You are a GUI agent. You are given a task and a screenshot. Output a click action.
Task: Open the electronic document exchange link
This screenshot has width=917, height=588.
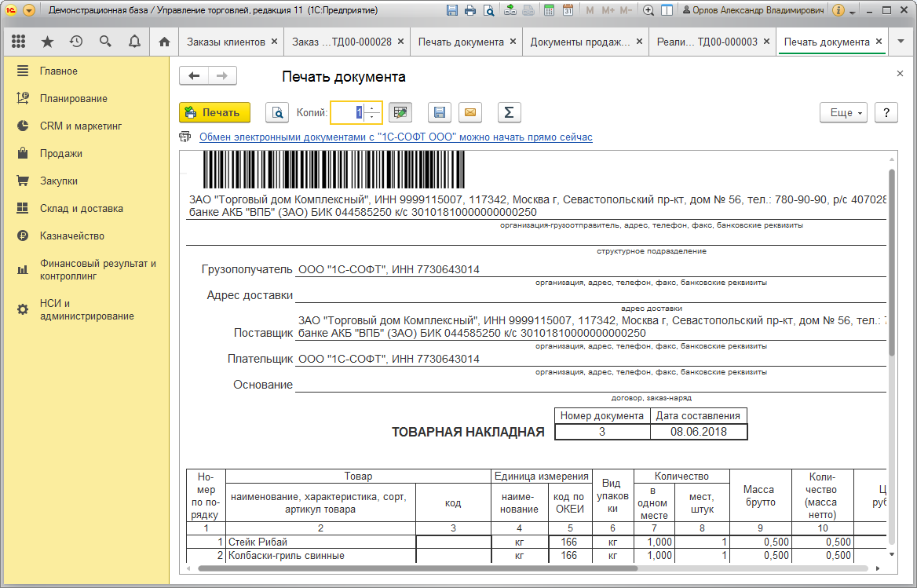396,137
